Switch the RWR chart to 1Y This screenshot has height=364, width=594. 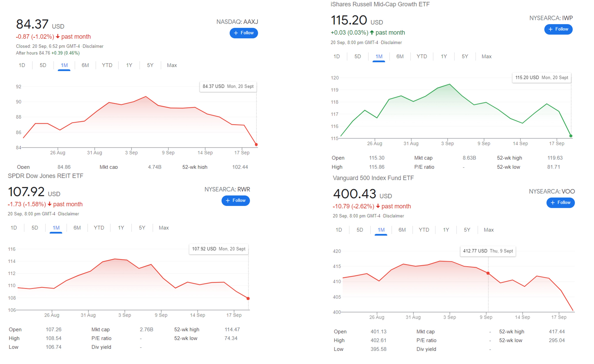(121, 228)
